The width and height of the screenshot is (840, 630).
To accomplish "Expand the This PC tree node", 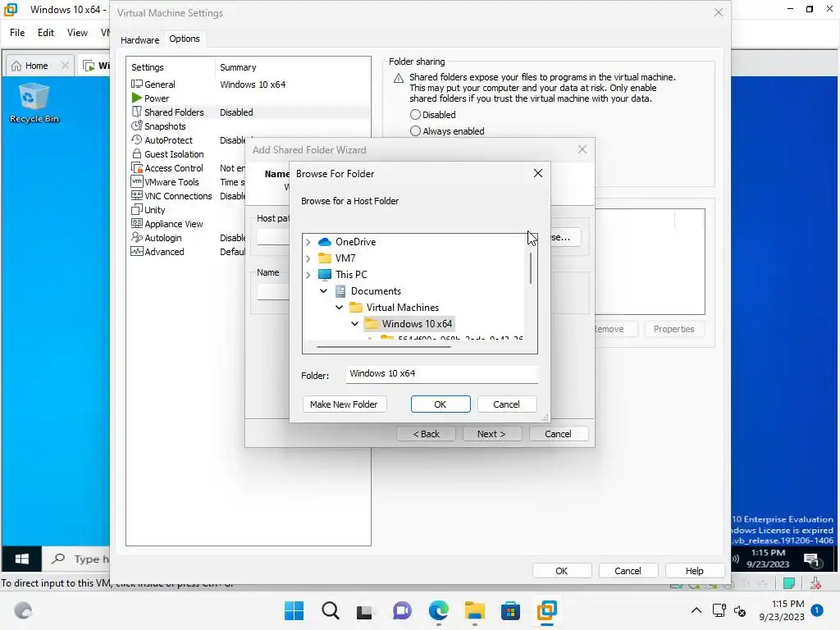I will coord(308,275).
